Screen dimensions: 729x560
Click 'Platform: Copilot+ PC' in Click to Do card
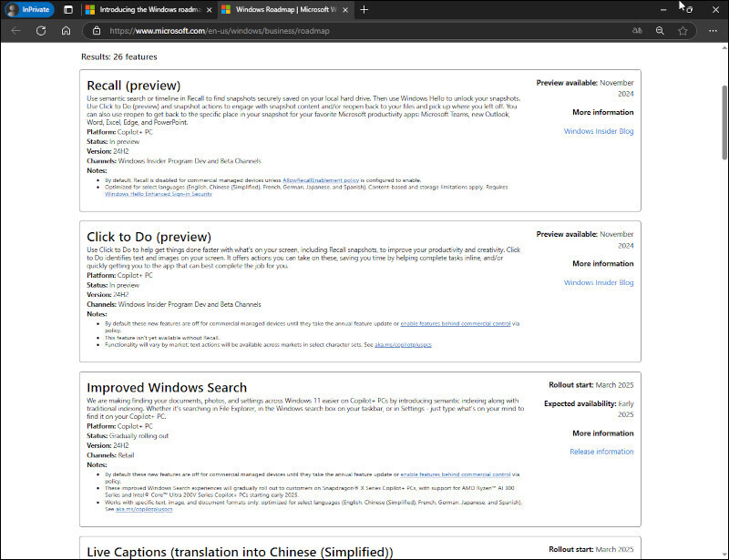pos(119,276)
